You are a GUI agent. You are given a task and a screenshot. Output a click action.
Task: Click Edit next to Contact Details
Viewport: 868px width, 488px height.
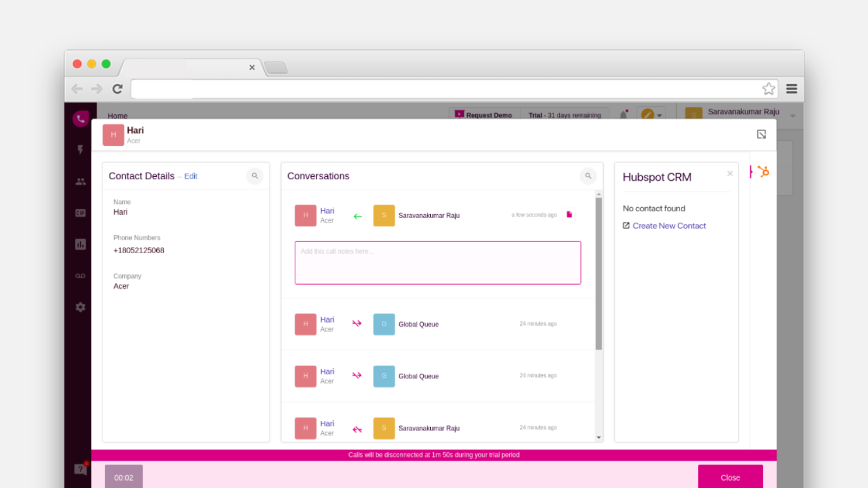pos(190,176)
